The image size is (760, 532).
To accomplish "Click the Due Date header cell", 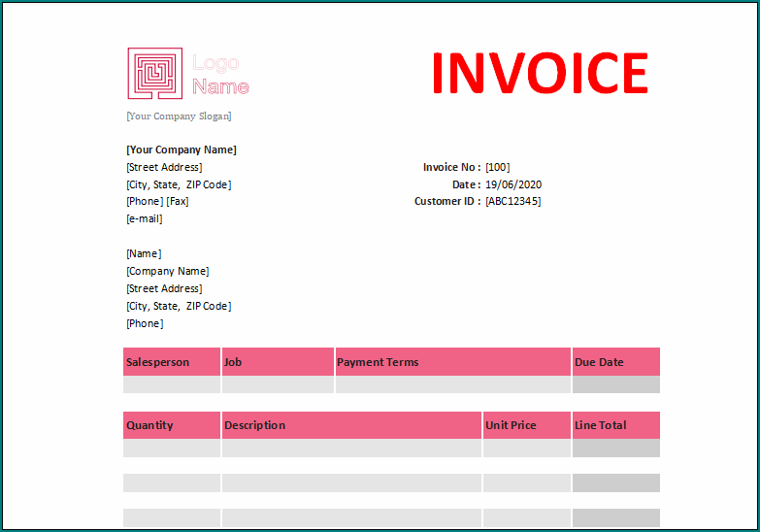I will coord(616,362).
